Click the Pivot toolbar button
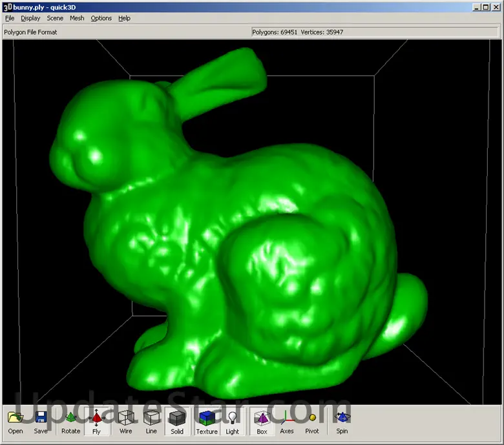 tap(312, 422)
